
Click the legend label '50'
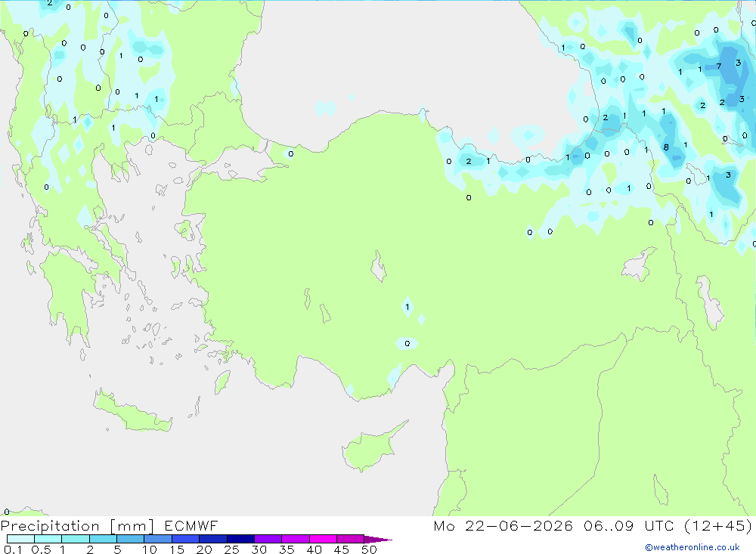369,549
